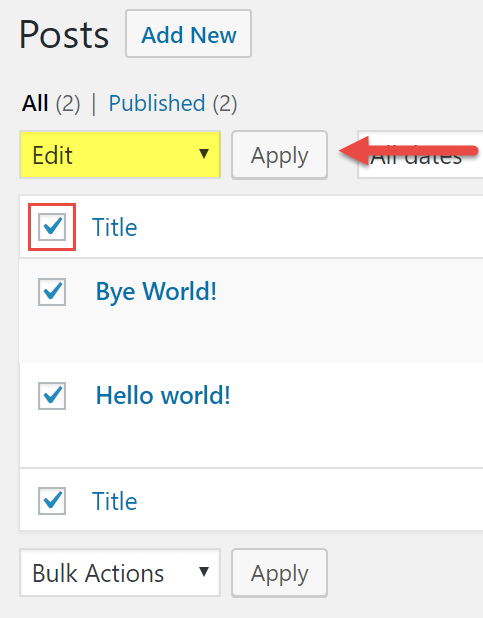Viewport: 483px width, 618px height.
Task: Click the bottom Apply button
Action: 280,573
